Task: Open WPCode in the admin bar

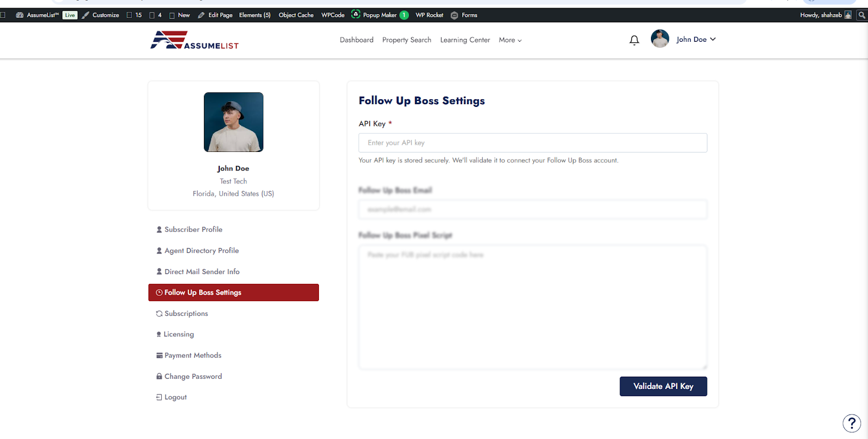Action: [x=333, y=15]
